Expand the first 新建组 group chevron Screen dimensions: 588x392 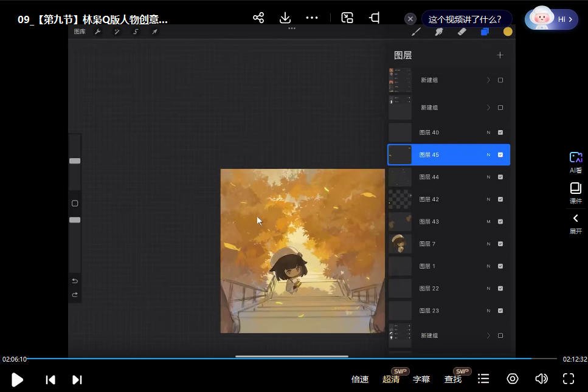click(x=488, y=80)
